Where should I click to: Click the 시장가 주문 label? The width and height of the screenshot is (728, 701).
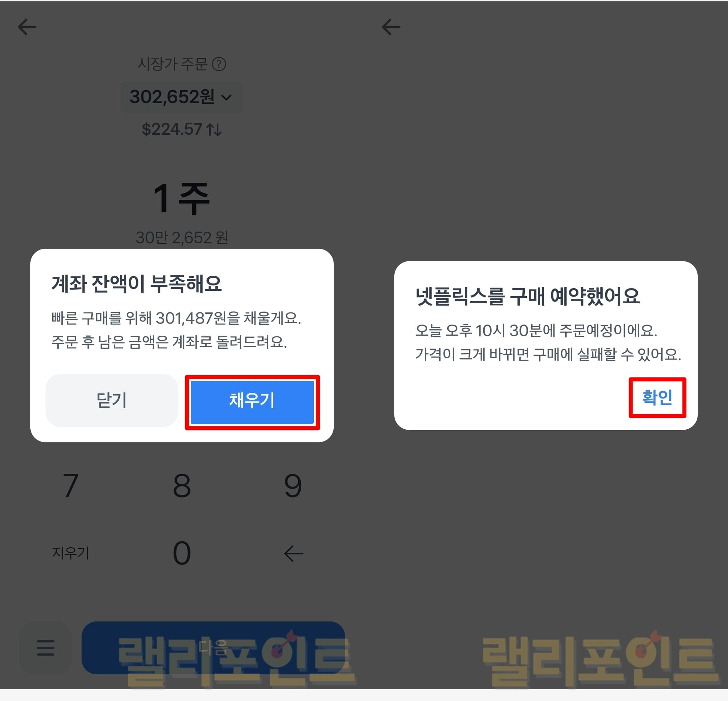pyautogui.click(x=172, y=64)
